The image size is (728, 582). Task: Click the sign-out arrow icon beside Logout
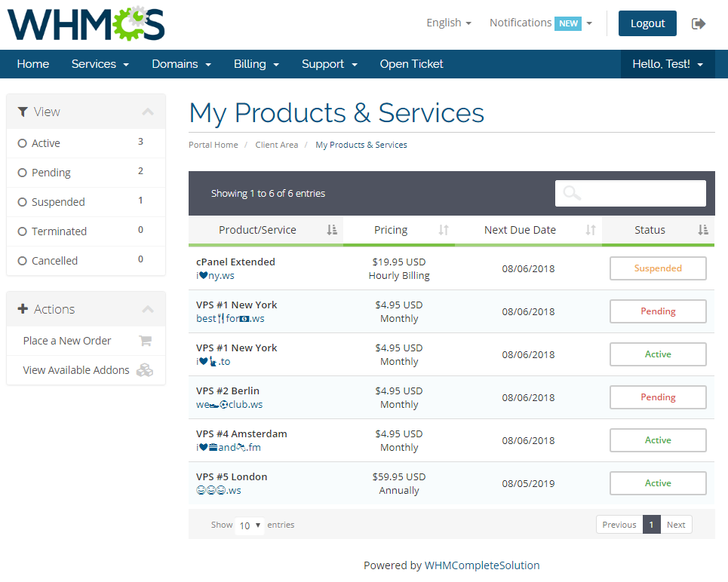tap(699, 23)
